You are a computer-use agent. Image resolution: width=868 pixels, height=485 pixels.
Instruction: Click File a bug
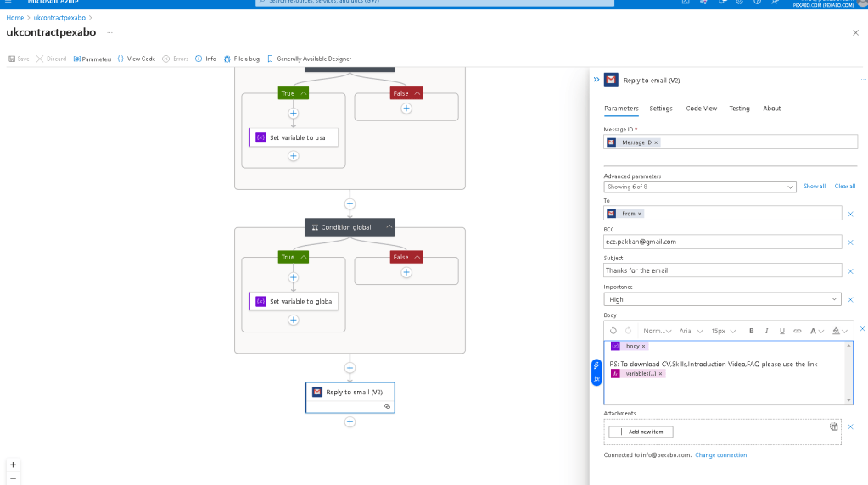tap(241, 59)
